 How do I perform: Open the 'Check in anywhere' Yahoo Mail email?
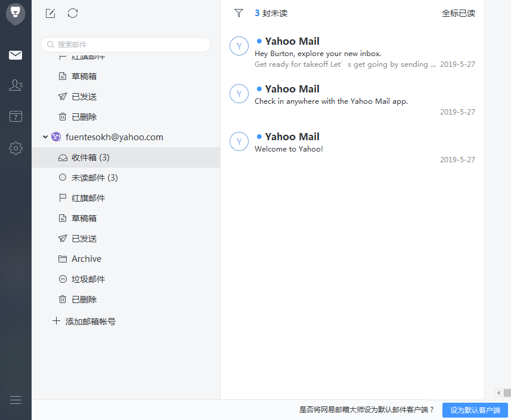[x=352, y=100]
